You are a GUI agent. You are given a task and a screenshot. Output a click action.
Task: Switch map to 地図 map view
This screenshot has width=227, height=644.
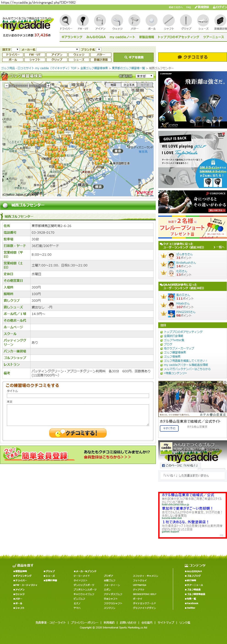113,85
